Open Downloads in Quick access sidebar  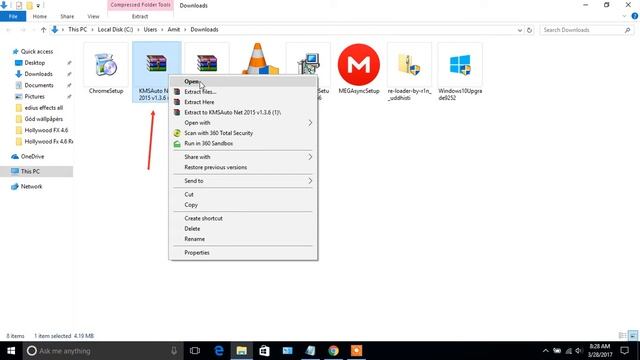point(38,74)
